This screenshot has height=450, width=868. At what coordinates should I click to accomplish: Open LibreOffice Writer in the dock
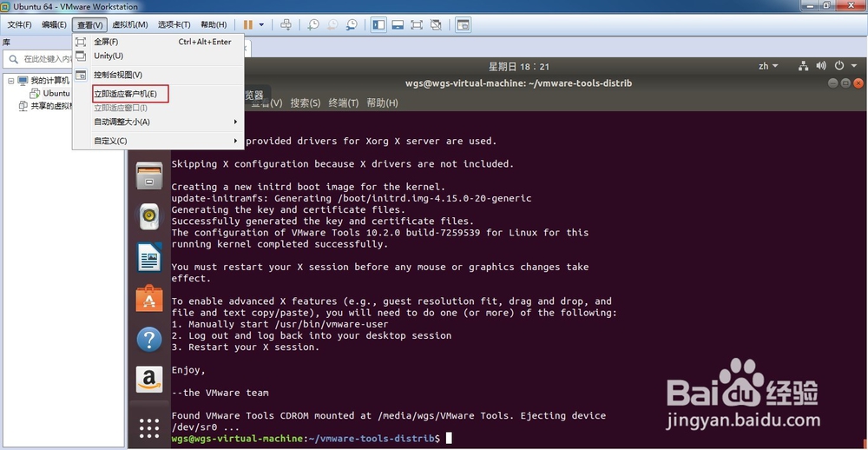[x=149, y=257]
